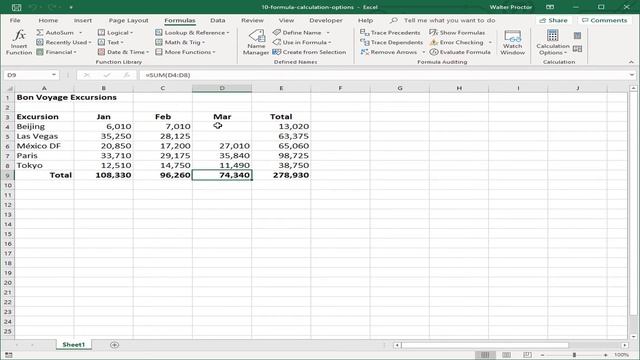640x360 pixels.
Task: Click Save icon in Quick Access Toolbar
Action: [x=16, y=7]
